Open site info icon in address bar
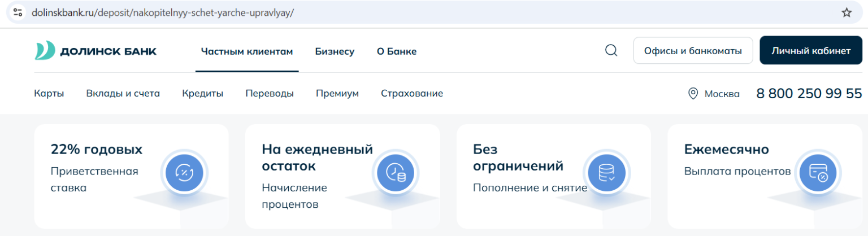 tap(18, 12)
